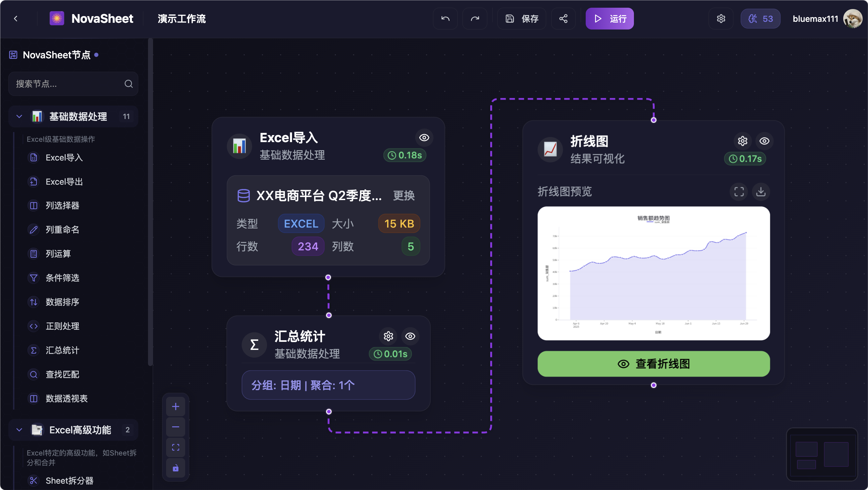Click the sigma icon on 汇总统计 node
Image resolution: width=868 pixels, height=490 pixels.
click(x=255, y=345)
